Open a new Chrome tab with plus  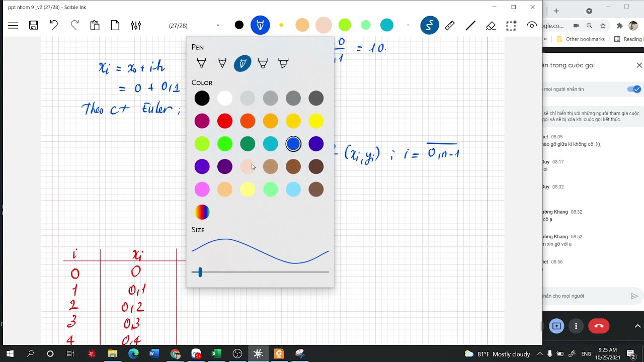pyautogui.click(x=556, y=11)
